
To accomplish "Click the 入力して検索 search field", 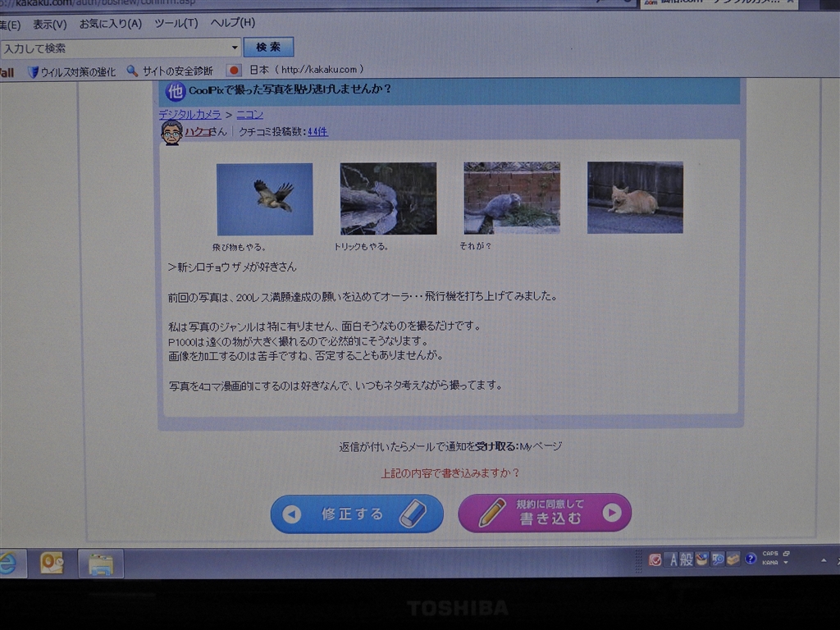I will [121, 48].
